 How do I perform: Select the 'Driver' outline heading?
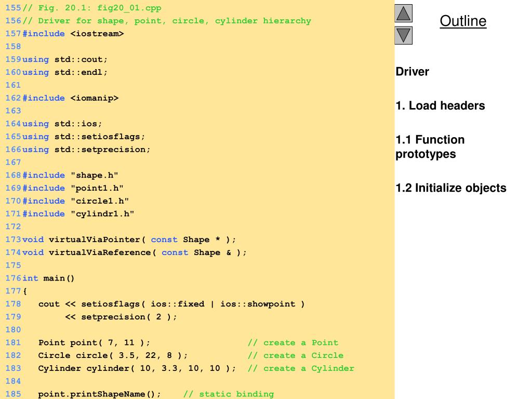tap(412, 72)
